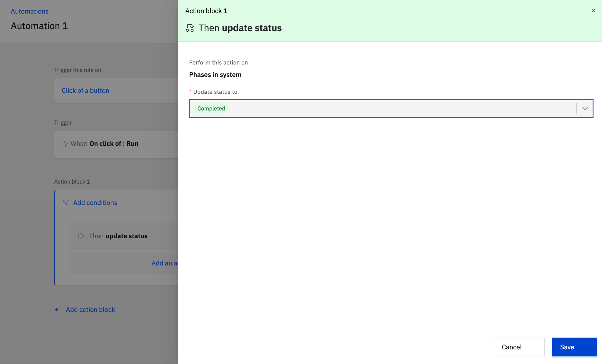Click the filter funnel icon
602x364 pixels.
coord(66,203)
